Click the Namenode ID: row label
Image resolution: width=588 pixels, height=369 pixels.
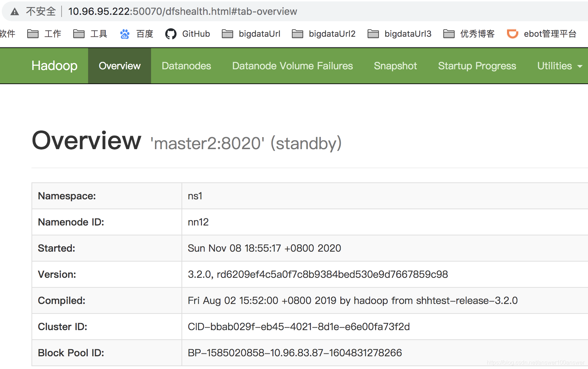[71, 222]
